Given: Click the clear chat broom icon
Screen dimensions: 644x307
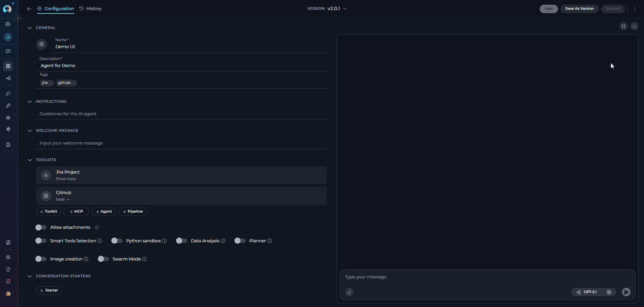Looking at the screenshot, I should click(635, 26).
